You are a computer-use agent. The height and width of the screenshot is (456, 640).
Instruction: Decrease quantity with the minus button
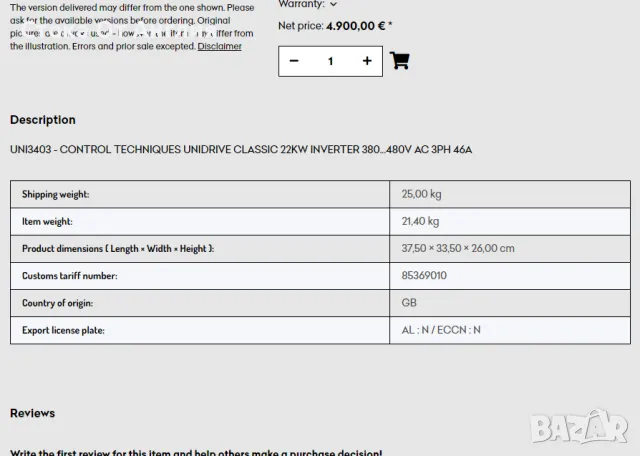[x=294, y=61]
